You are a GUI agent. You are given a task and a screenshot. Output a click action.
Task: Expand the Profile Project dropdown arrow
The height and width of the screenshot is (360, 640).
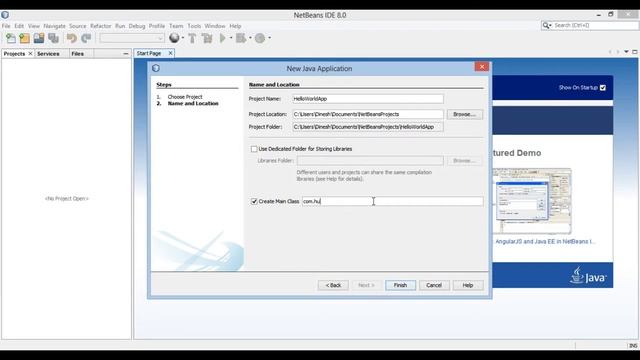269,38
